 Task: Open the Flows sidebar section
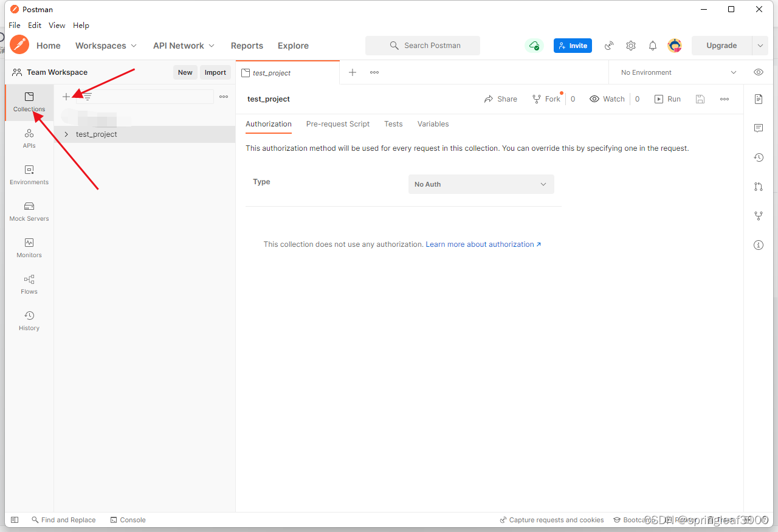29,285
